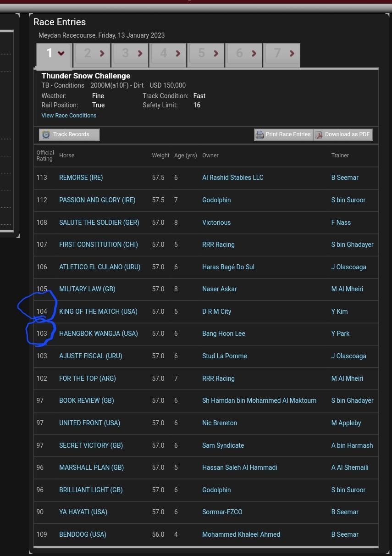Open trainer A bin Harmash
This screenshot has height=556, width=392.
coord(352,445)
